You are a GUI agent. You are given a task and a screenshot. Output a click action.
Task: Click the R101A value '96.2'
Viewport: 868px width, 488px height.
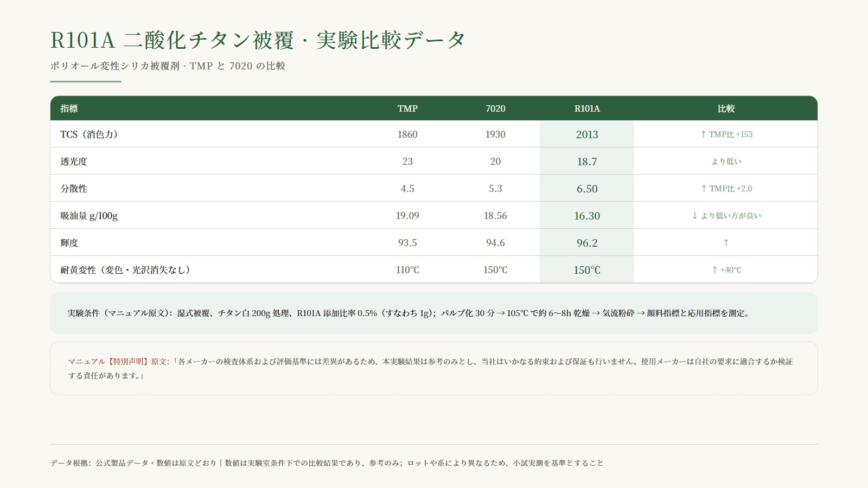(587, 243)
